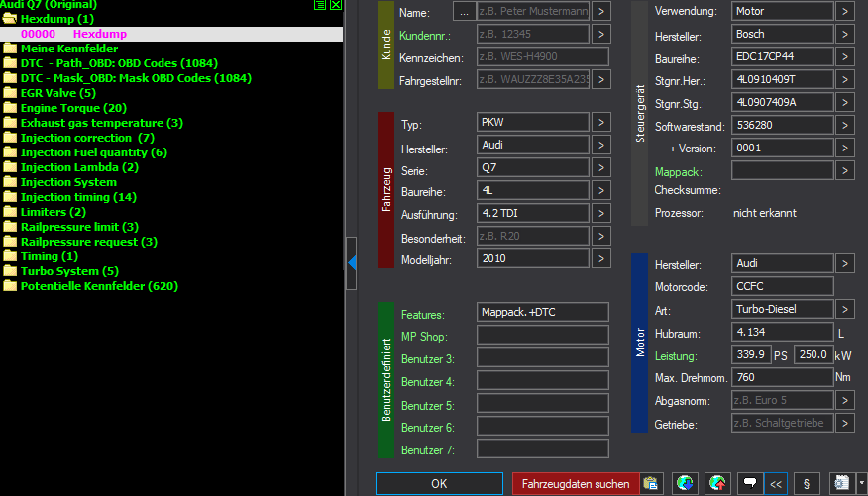Click the list view icon in tree panel header

(320, 5)
